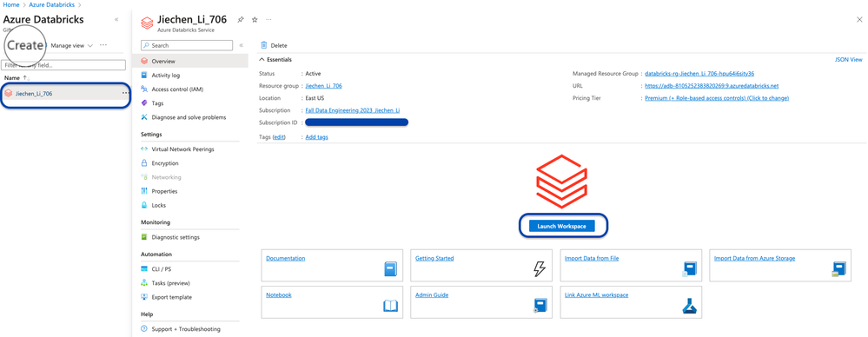
Task: Open the Admin Guide card link
Action: 432,295
